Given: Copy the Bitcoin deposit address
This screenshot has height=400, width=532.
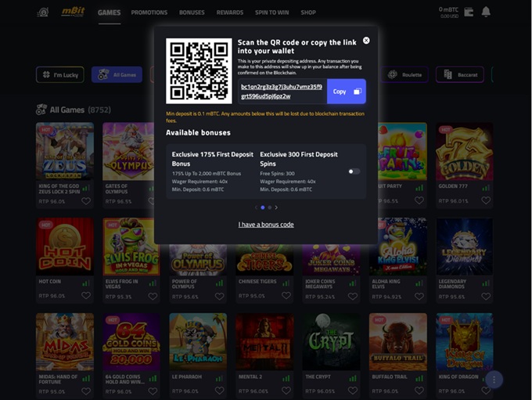Looking at the screenshot, I should coord(346,92).
